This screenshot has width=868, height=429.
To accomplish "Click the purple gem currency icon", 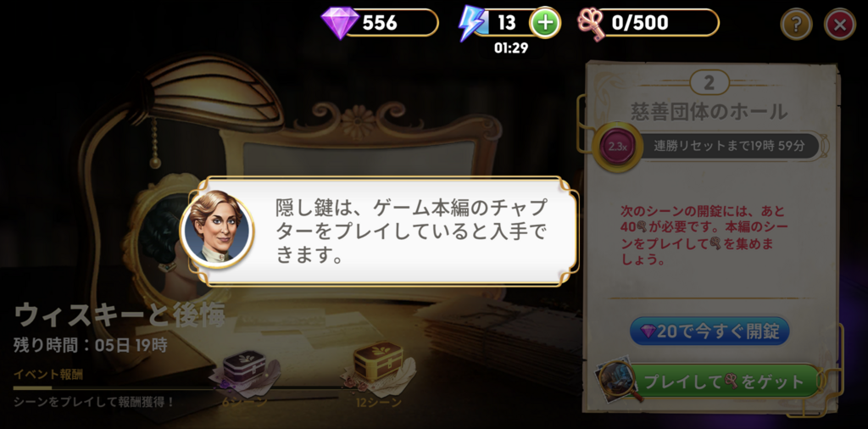I will tap(340, 23).
